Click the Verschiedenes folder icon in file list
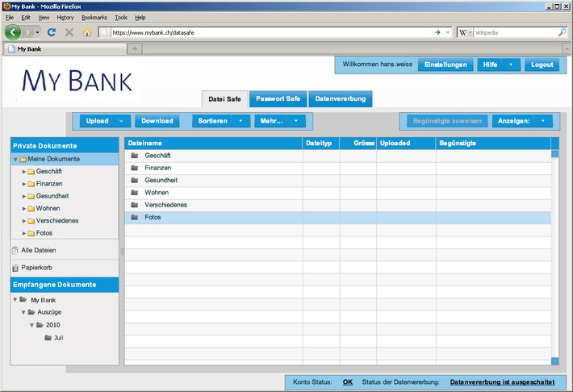573x392 pixels. [135, 205]
